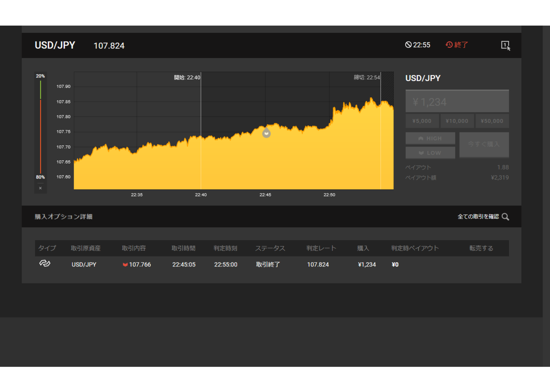
Task: Click the ¥0 payout cell
Action: [395, 265]
